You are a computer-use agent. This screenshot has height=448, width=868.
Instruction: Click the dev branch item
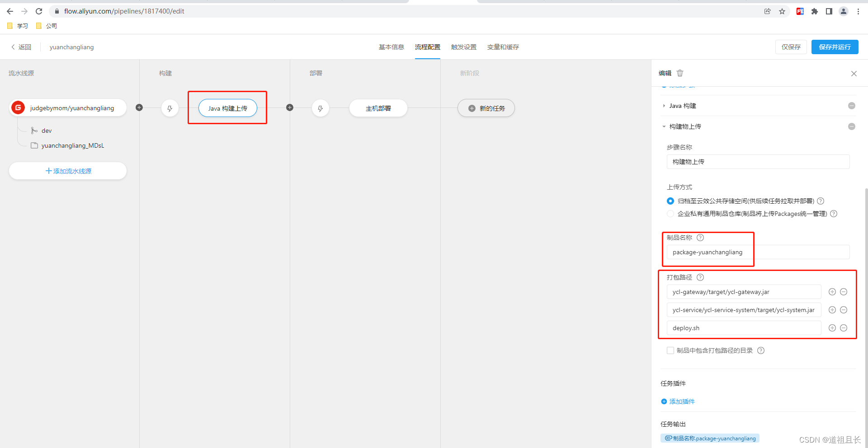pos(42,131)
